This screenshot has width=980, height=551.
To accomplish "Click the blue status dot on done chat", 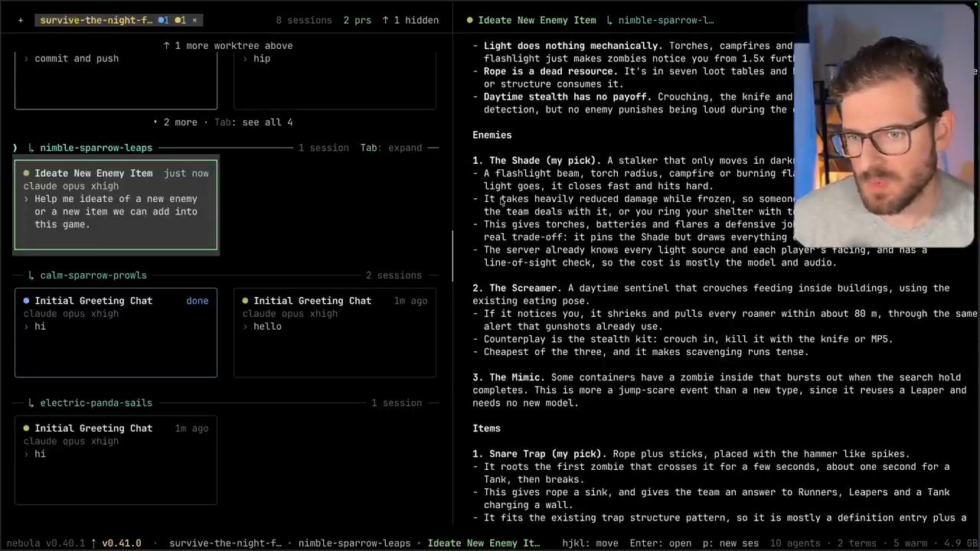I will click(x=27, y=301).
